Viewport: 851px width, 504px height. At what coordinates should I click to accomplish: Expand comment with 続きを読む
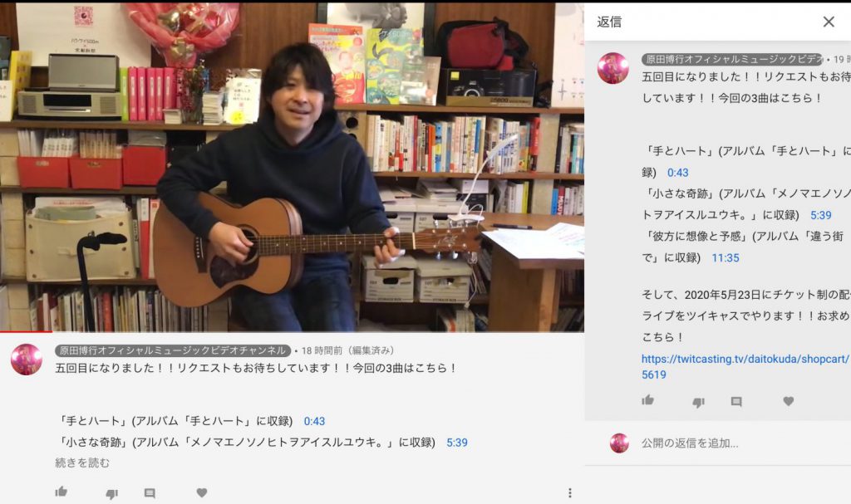click(82, 462)
